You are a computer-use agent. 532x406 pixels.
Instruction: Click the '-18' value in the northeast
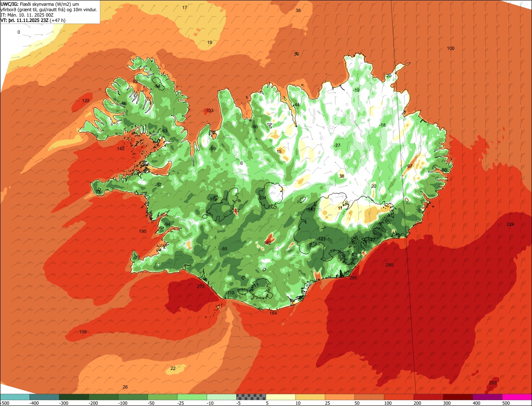pos(382,125)
